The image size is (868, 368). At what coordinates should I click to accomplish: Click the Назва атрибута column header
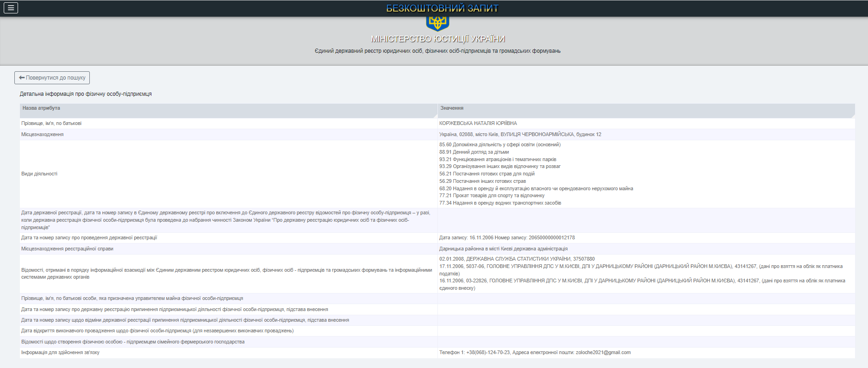41,108
